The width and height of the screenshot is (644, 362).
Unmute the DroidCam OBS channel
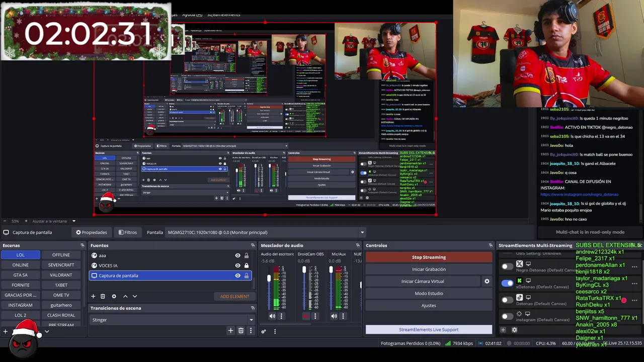pos(305,316)
